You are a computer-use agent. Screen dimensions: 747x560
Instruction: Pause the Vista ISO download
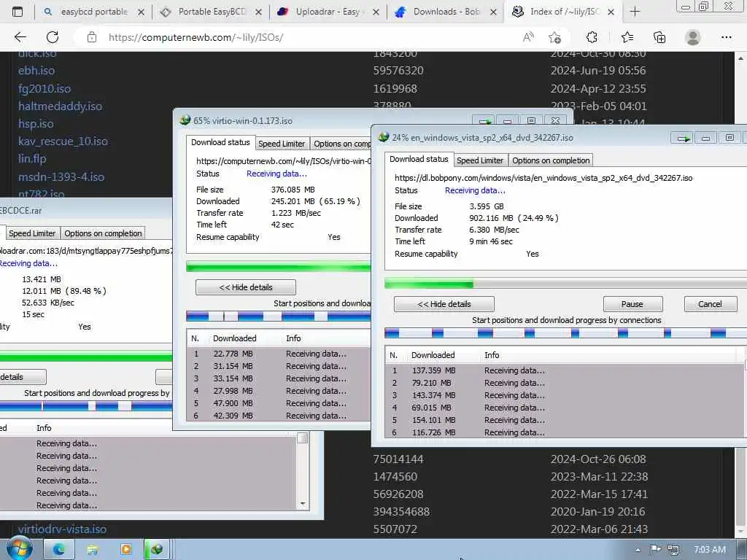pos(632,304)
